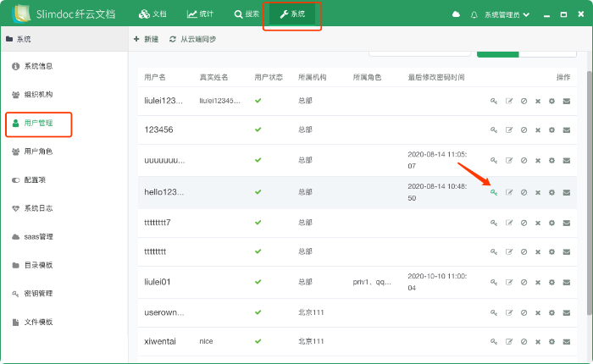Edit the liulei01 user entry
This screenshot has height=364, width=593.
coord(509,282)
